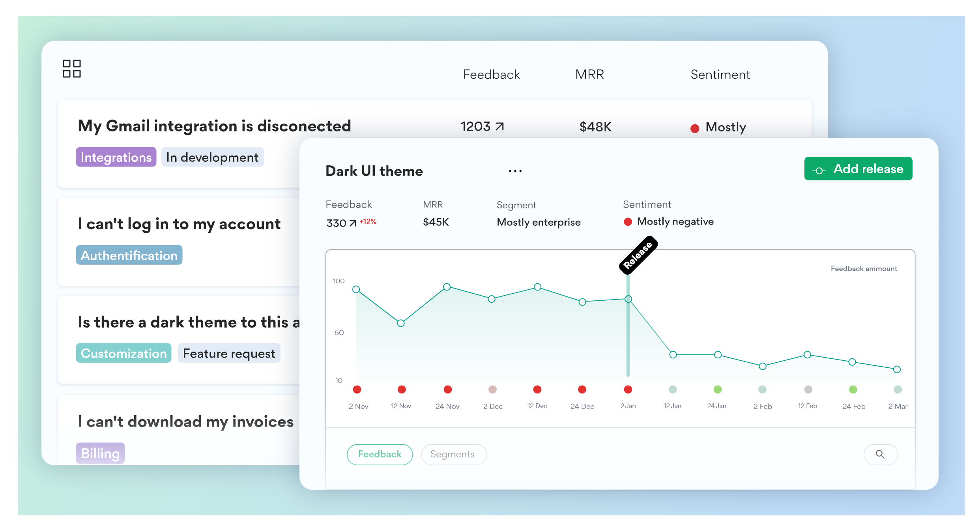Image resolution: width=980 pixels, height=532 pixels.
Task: Switch to the Segments tab
Action: click(x=453, y=454)
